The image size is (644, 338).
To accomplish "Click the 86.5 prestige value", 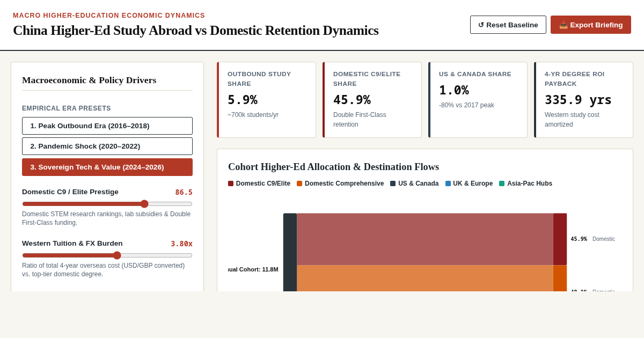I will click(184, 192).
